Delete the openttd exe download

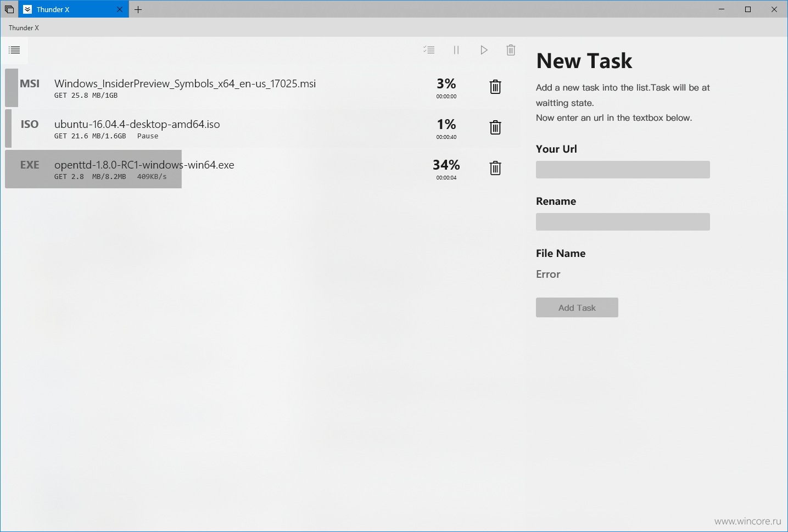click(x=495, y=168)
